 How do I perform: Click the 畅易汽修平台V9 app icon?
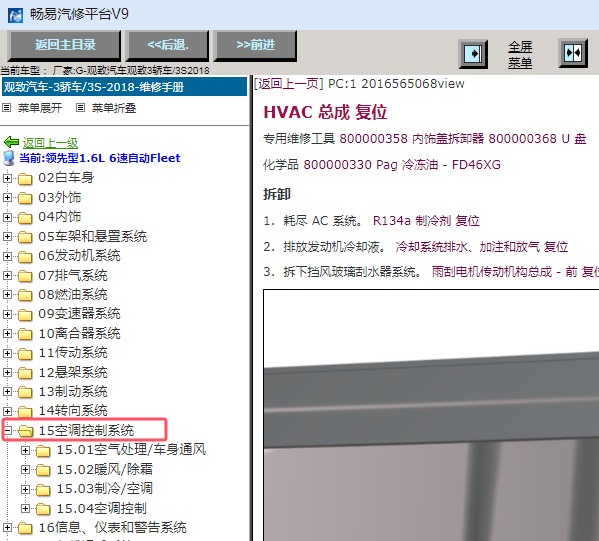(15, 15)
